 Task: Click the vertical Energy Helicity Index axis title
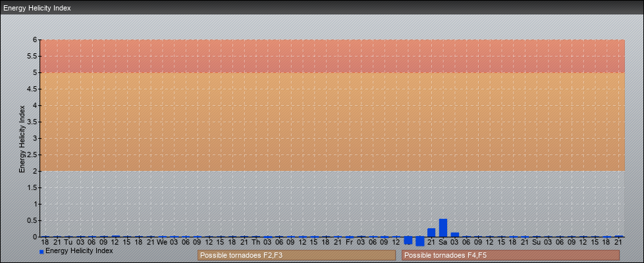[x=22, y=139]
